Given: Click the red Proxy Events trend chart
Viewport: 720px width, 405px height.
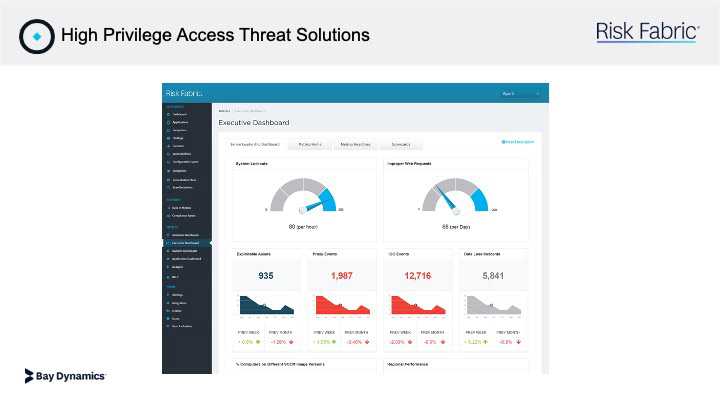Looking at the screenshot, I should click(342, 305).
